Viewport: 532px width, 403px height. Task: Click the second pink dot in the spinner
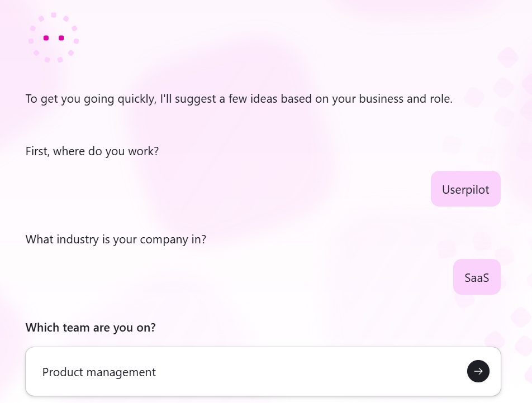pyautogui.click(x=60, y=38)
